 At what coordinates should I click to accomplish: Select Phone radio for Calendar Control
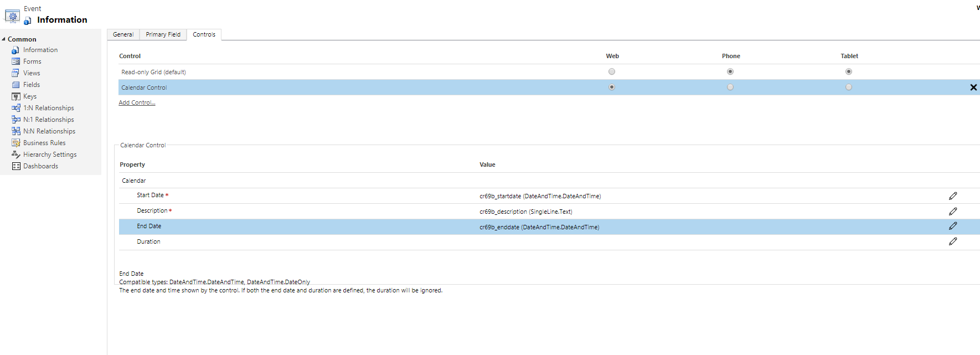tap(730, 87)
